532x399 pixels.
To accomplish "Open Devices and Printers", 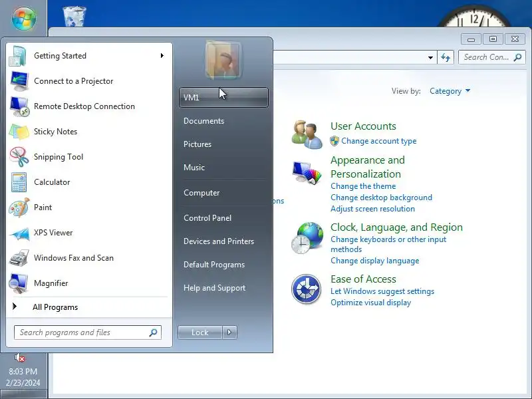I will [219, 241].
